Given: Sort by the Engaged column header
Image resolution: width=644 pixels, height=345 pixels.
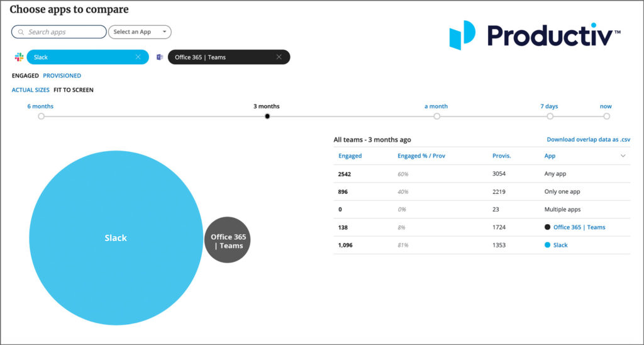Looking at the screenshot, I should 350,156.
